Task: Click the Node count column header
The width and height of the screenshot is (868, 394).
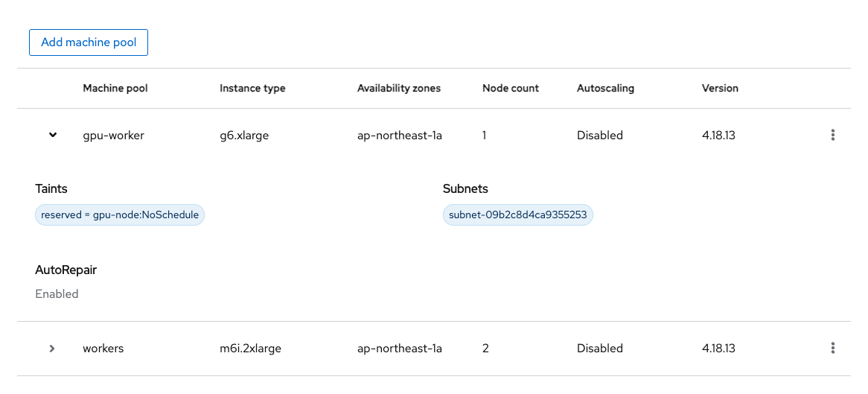Action: pyautogui.click(x=511, y=88)
